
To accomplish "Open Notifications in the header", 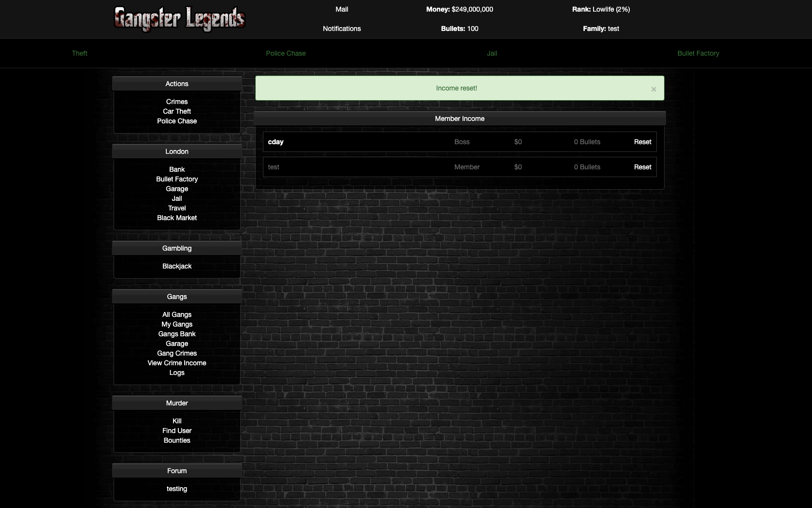I will tap(342, 29).
